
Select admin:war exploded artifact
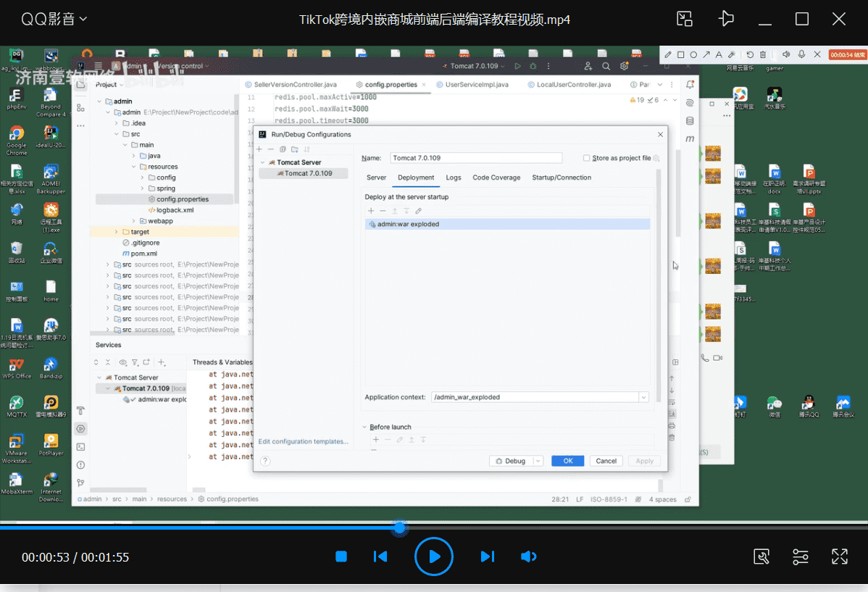pyautogui.click(x=507, y=225)
